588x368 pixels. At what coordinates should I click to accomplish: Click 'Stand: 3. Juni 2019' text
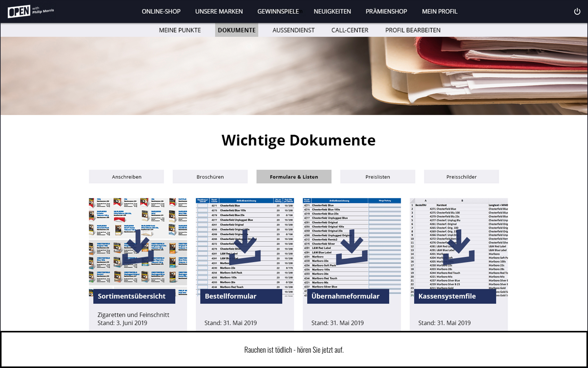point(122,323)
